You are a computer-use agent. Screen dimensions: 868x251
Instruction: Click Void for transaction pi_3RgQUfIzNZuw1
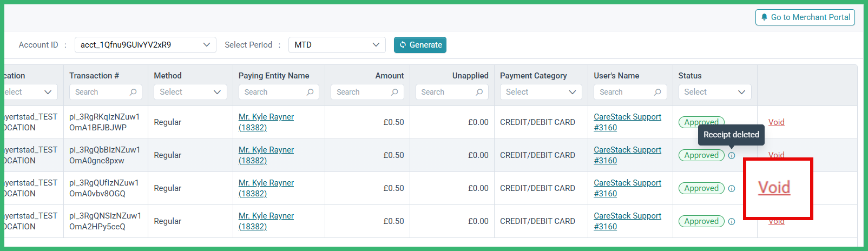click(x=774, y=188)
